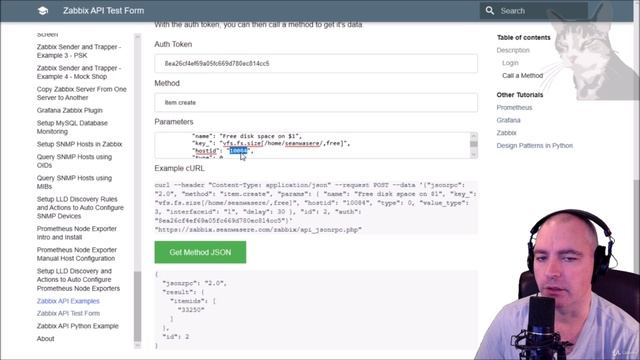Jump to Description in table of contents

(513, 50)
